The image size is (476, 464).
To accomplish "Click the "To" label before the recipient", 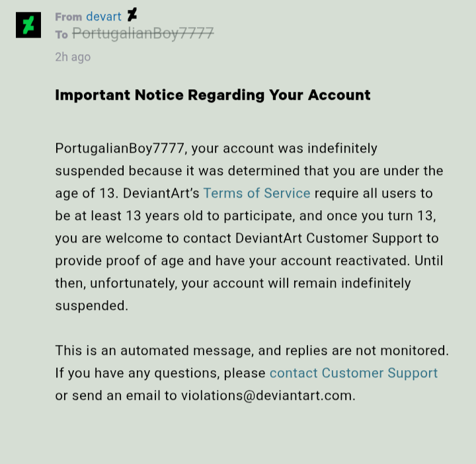I will (x=61, y=35).
